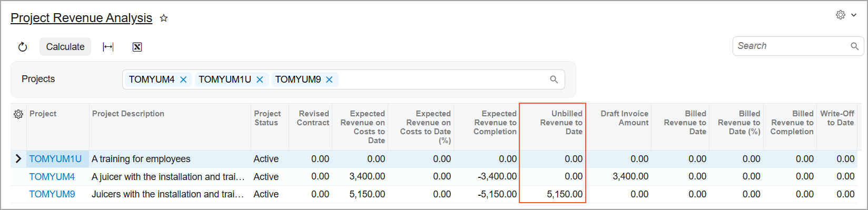Expand the TOMYUM1U row arrow

pyautogui.click(x=18, y=158)
